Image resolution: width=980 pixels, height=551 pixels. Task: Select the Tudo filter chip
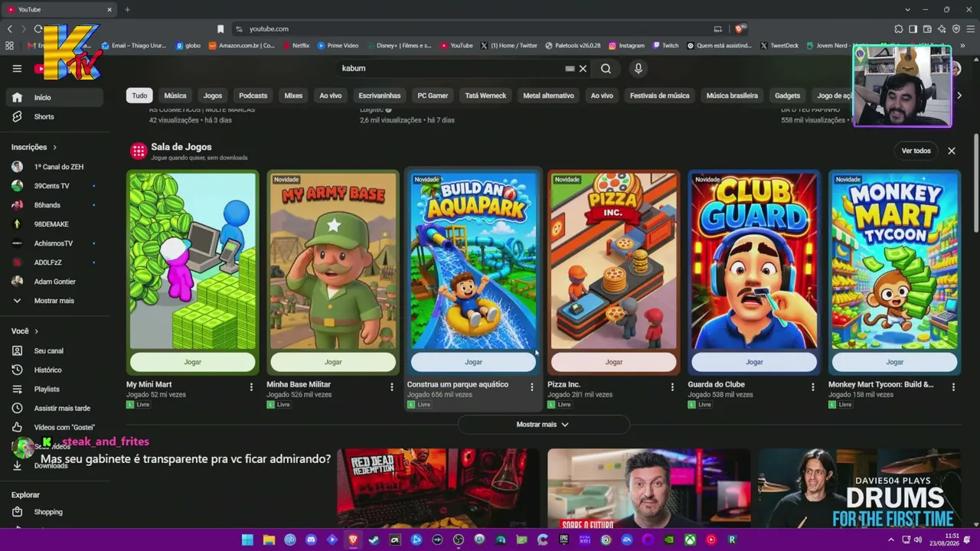tap(139, 96)
